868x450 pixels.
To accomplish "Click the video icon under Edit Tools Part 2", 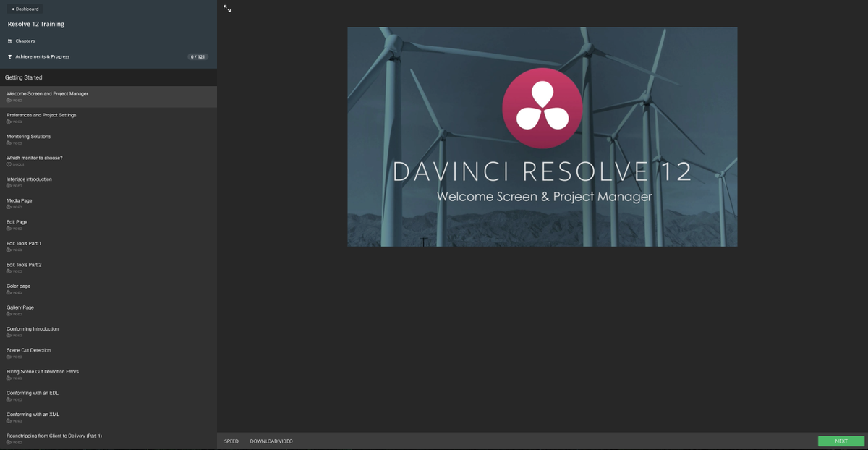I will (x=9, y=271).
